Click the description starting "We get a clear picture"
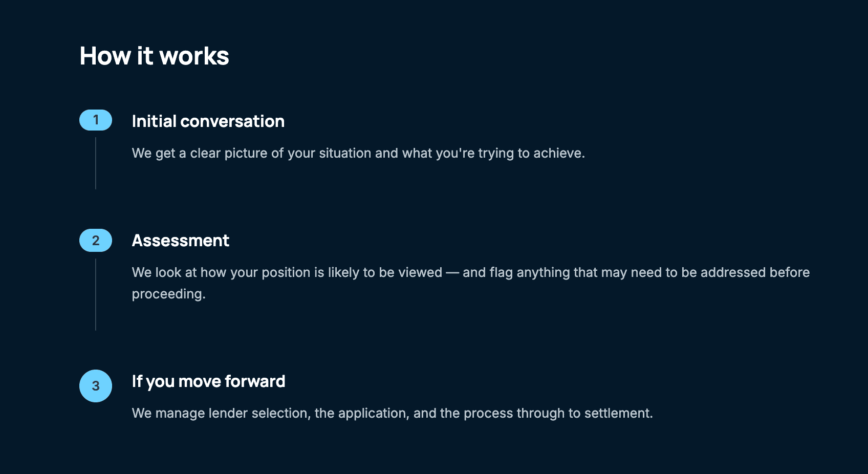 (358, 153)
